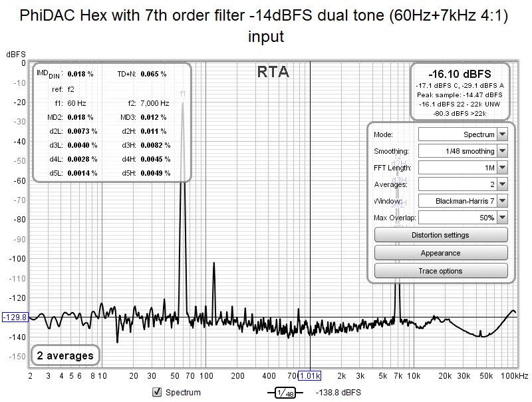Open the Smoothing dropdown showing 1/48 smoothing
This screenshot has height=402, width=532.
[x=463, y=151]
